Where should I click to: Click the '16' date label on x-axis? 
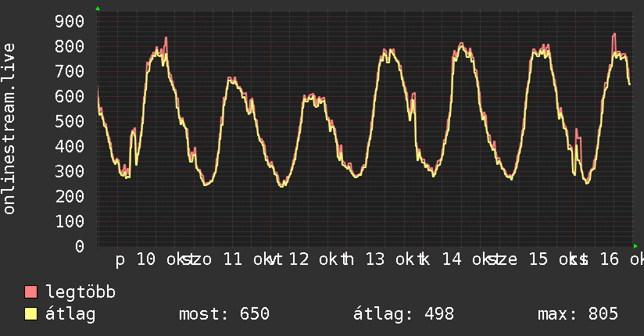[610, 259]
